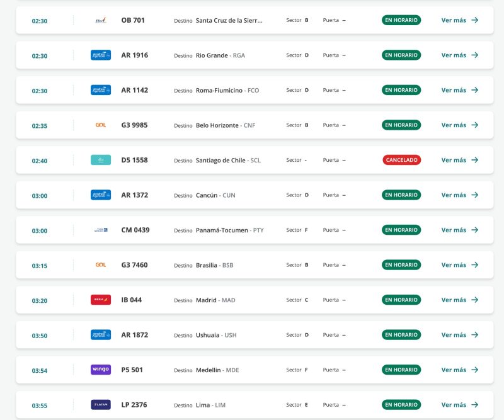Click the 03:55 departure time for Lima

40,405
